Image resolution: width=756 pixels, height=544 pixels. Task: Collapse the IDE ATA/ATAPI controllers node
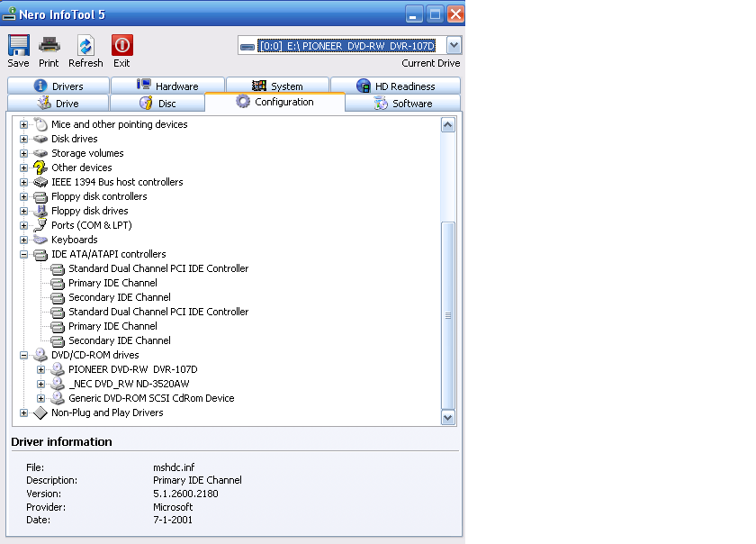pyautogui.click(x=23, y=254)
